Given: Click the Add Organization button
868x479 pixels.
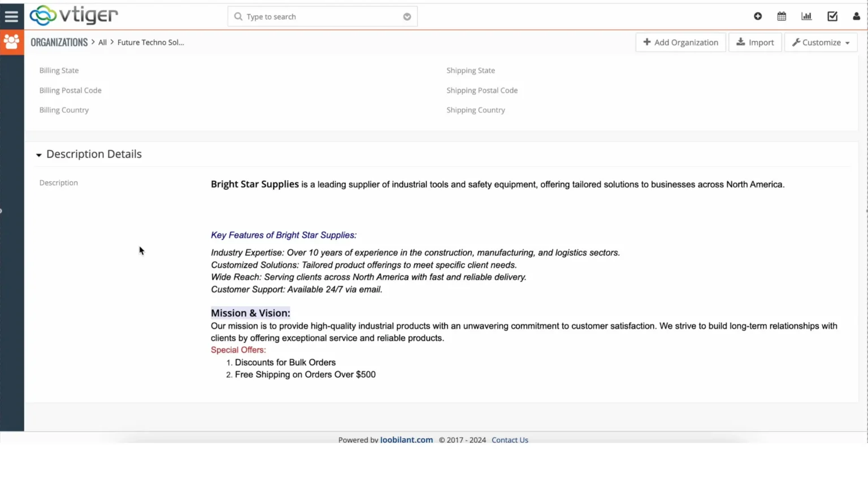Looking at the screenshot, I should point(680,42).
